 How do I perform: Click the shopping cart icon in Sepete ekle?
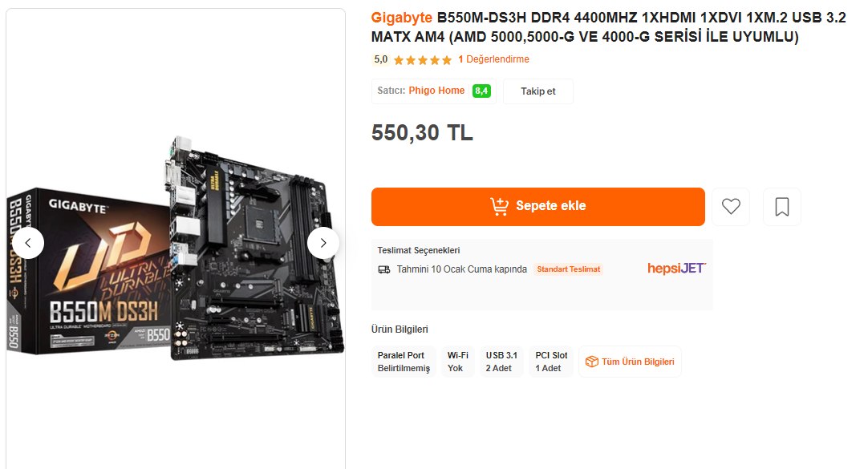[x=499, y=206]
